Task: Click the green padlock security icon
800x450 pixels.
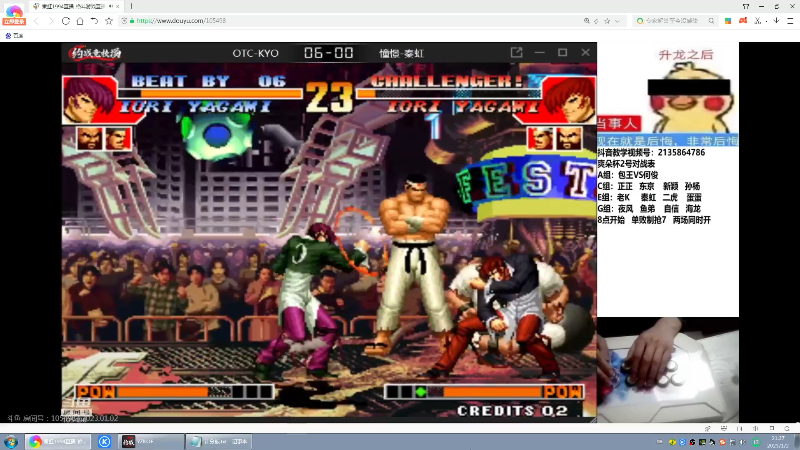Action: point(132,21)
